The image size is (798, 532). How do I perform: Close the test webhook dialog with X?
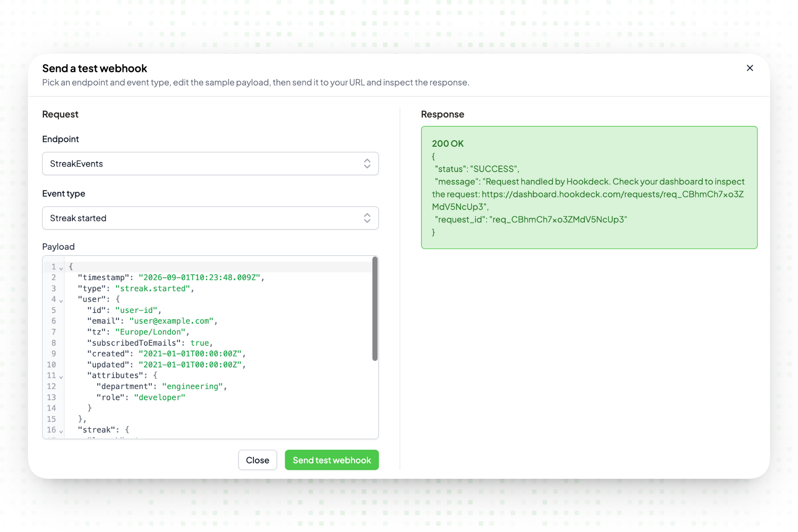750,68
